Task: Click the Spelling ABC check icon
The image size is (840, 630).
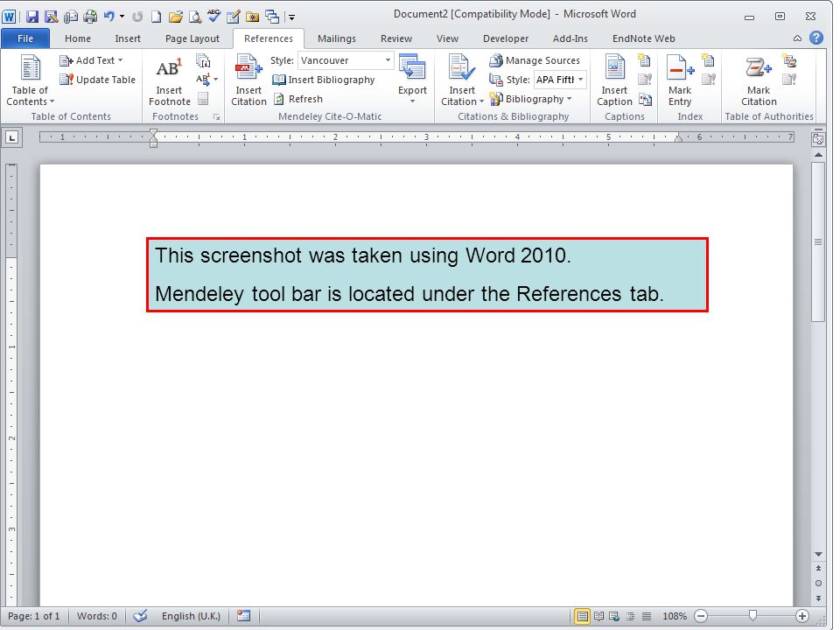Action: 213,16
